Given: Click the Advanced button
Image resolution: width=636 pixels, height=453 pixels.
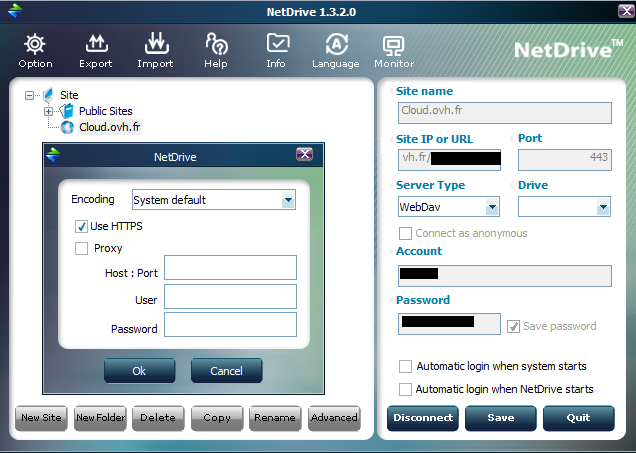Looking at the screenshot, I should point(334,418).
